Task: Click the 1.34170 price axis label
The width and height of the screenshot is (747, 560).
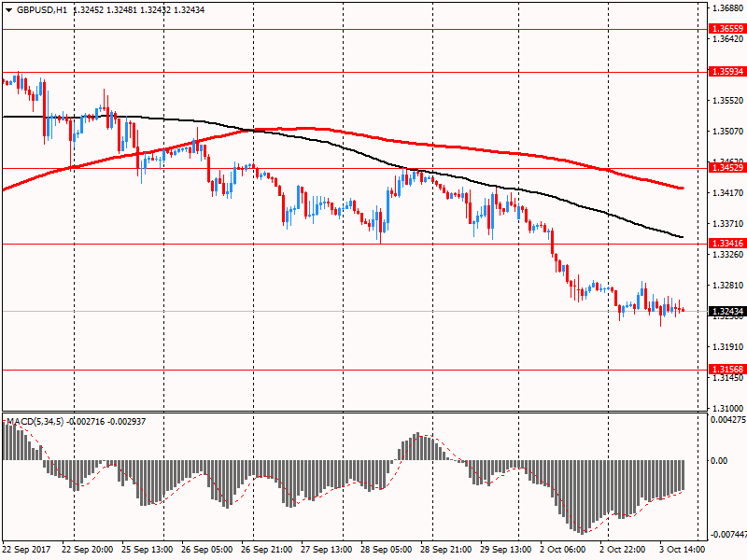Action: (x=728, y=193)
